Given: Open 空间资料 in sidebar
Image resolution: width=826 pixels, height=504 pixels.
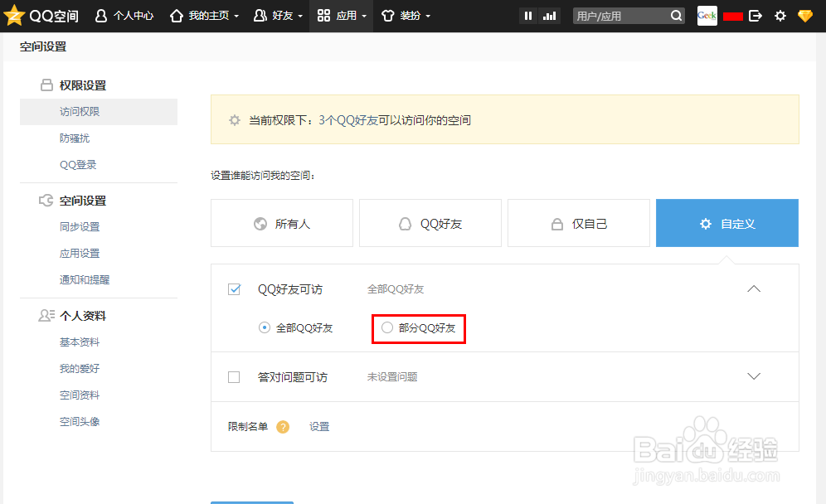Looking at the screenshot, I should click(80, 395).
